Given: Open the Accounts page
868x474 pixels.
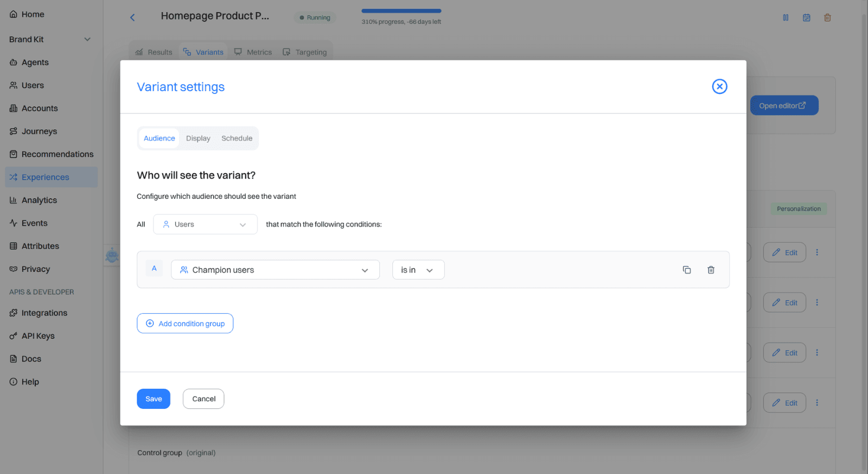Looking at the screenshot, I should coord(34,108).
